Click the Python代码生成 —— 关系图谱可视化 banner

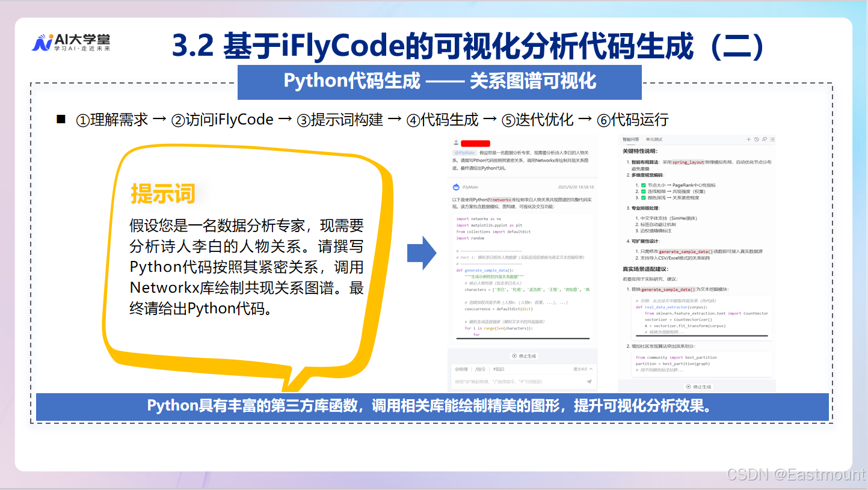pos(440,82)
